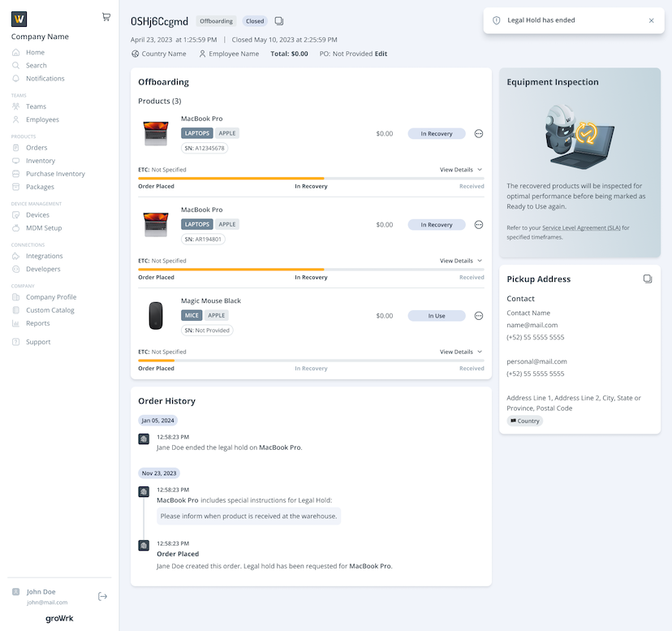Image resolution: width=672 pixels, height=631 pixels.
Task: Click the Home icon in sidebar
Action: (16, 52)
